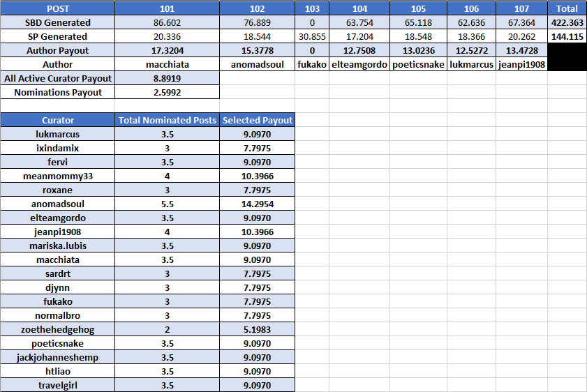Select column header 107
The height and width of the screenshot is (392, 587).
[521, 8]
